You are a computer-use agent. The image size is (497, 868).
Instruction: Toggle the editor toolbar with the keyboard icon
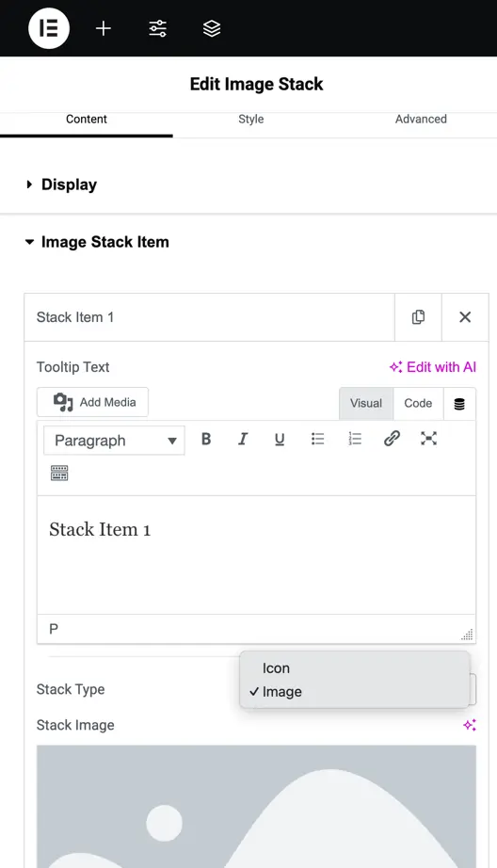pyautogui.click(x=59, y=474)
